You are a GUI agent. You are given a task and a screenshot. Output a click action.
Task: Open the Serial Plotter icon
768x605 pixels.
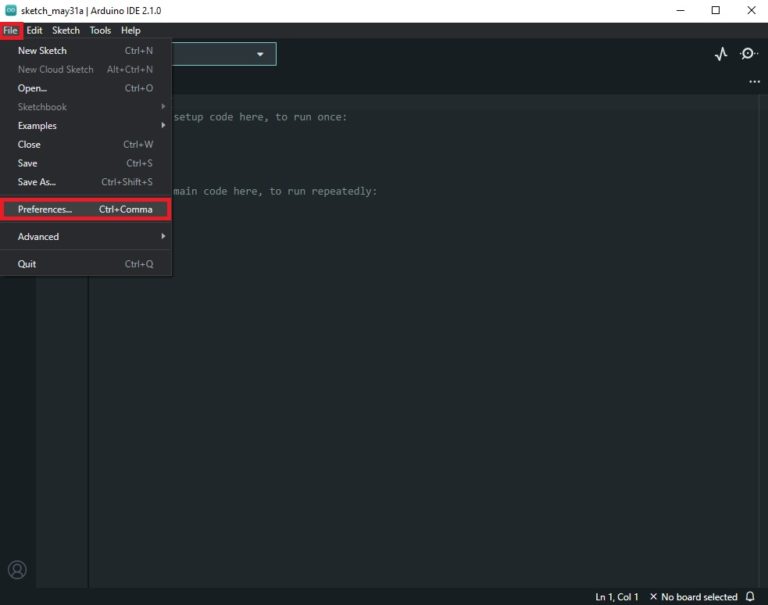(721, 54)
